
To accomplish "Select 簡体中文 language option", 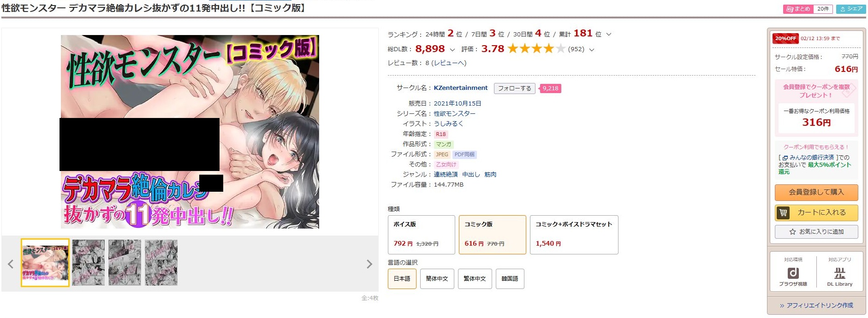I will pos(437,279).
